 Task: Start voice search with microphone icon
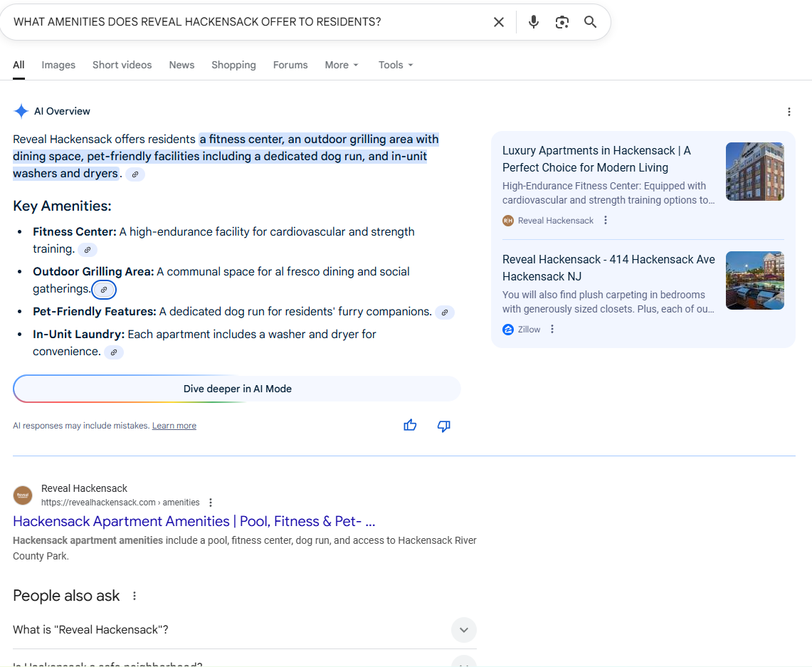point(534,22)
